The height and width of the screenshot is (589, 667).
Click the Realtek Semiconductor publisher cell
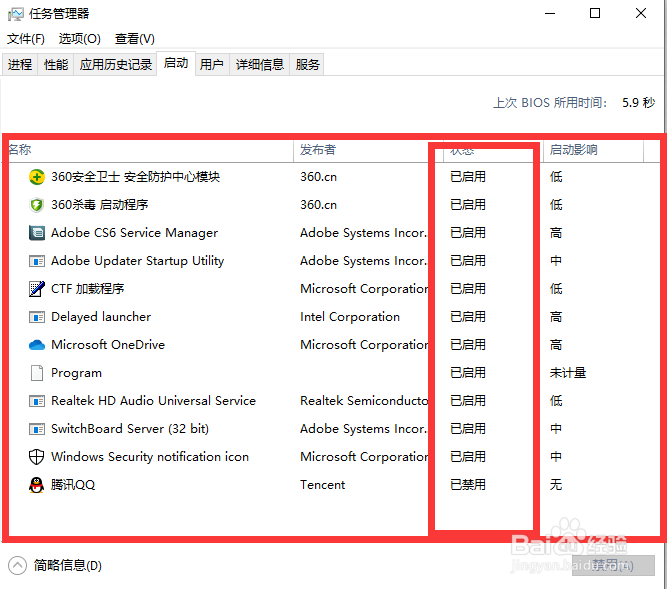[364, 401]
